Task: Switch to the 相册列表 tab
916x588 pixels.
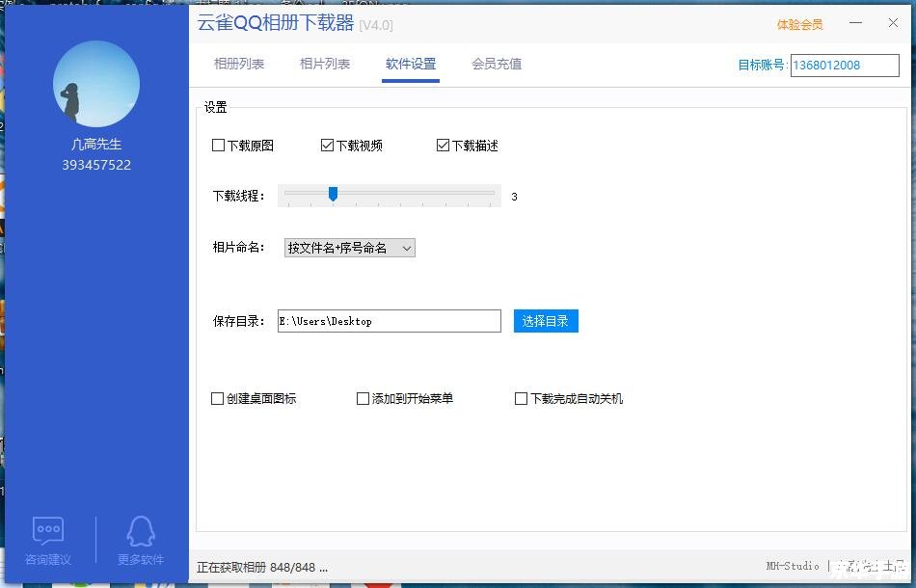Action: tap(239, 65)
